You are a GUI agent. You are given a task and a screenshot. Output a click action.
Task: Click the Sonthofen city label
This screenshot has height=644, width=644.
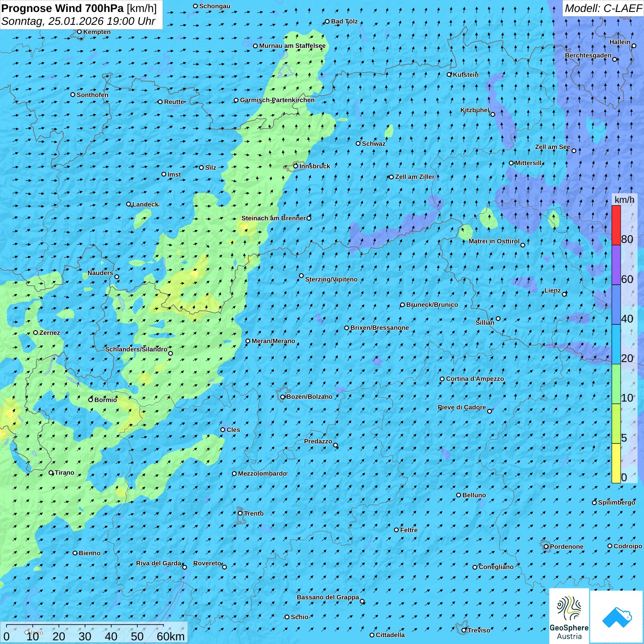point(92,95)
